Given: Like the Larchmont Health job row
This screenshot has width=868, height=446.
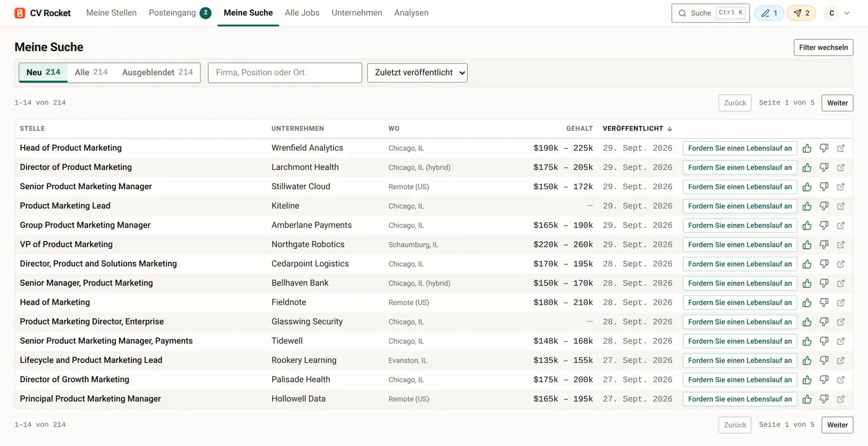Looking at the screenshot, I should 807,167.
